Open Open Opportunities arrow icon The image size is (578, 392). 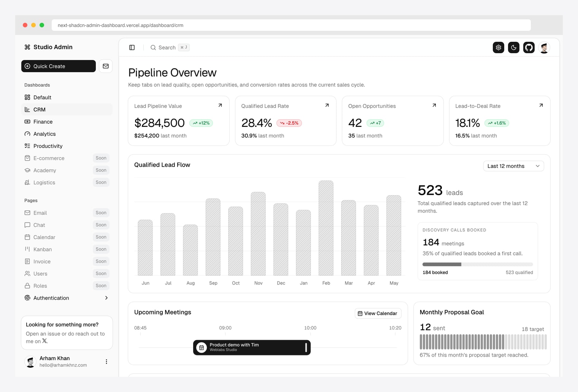pos(434,105)
